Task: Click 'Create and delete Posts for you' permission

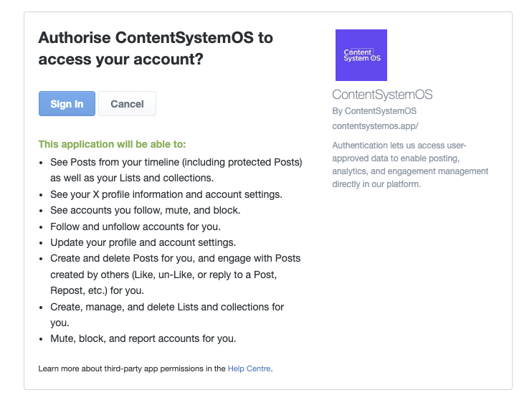Action: coord(175,258)
